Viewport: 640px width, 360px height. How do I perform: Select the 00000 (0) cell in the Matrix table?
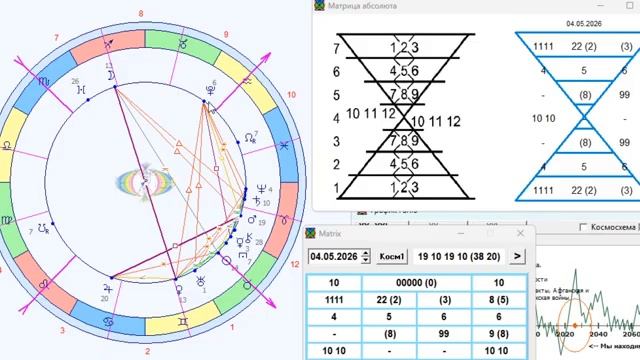click(416, 283)
